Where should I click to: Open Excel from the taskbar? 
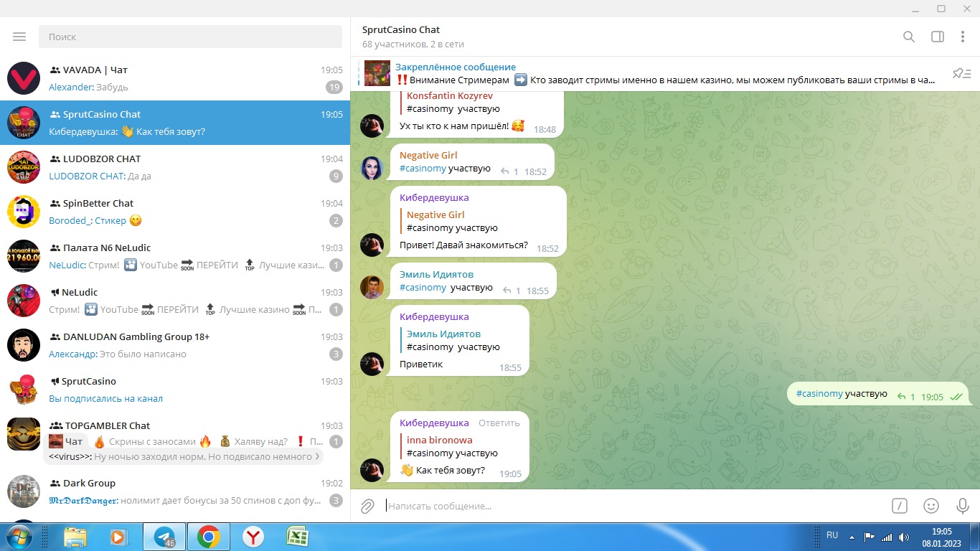(296, 537)
